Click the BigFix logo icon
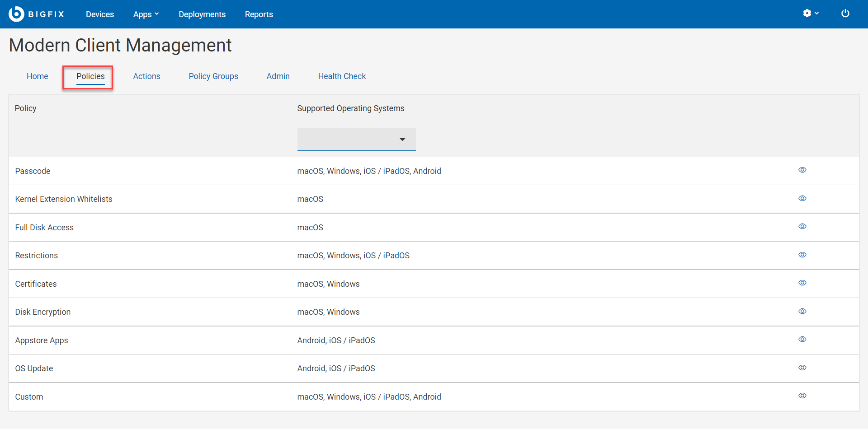The width and height of the screenshot is (868, 429). (16, 14)
